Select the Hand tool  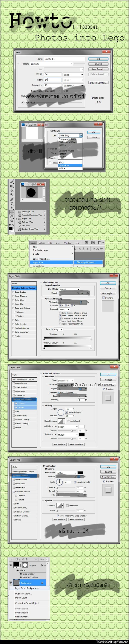click(12, 216)
